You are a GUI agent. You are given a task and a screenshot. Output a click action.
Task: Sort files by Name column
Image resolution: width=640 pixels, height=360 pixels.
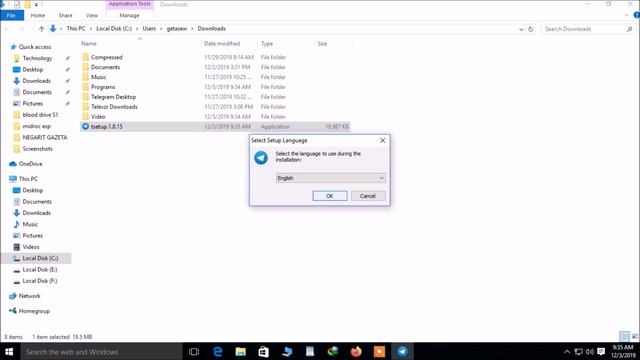pos(89,44)
